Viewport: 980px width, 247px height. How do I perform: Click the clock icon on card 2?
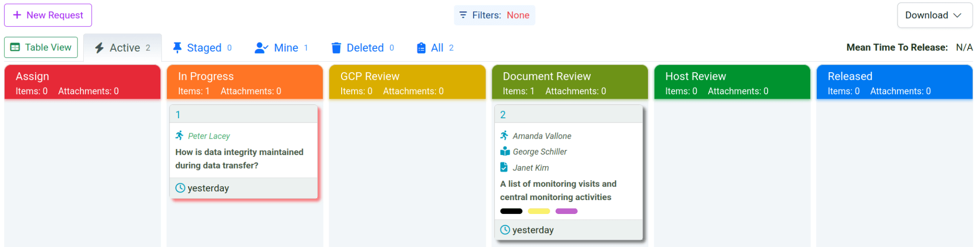click(x=505, y=230)
